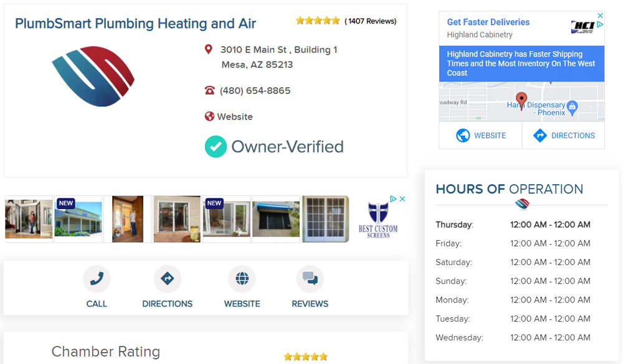Open thumbnail of white grid-pane doors
Screen dimensions: 623x364
(x=325, y=219)
